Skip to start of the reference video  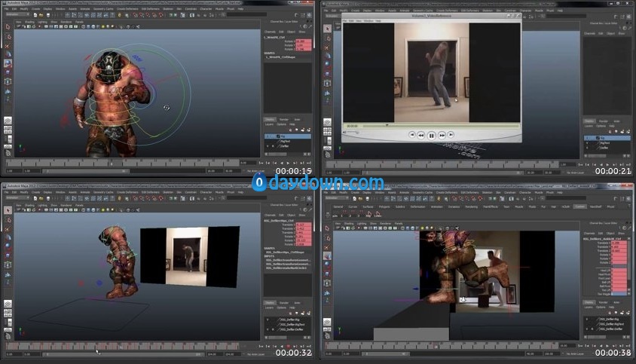(411, 134)
